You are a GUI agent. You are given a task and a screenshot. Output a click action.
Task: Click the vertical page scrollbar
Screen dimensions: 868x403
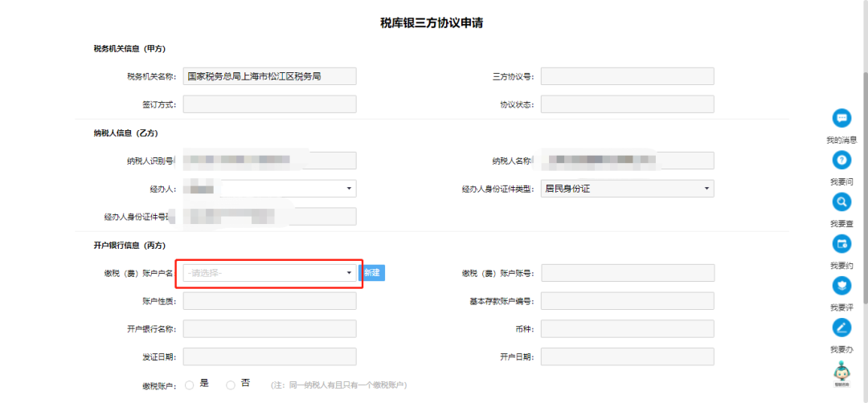[x=864, y=161]
